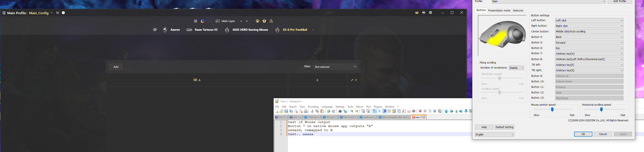Screen dimensions: 644x152
Task: Toggle show all characters pilcrow icon
Action: click(379, 111)
